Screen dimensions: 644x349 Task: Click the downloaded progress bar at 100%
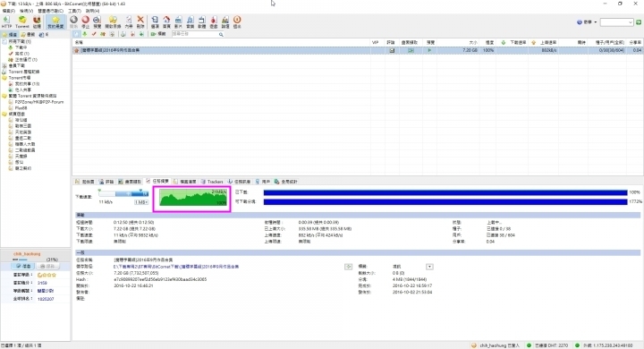point(445,192)
